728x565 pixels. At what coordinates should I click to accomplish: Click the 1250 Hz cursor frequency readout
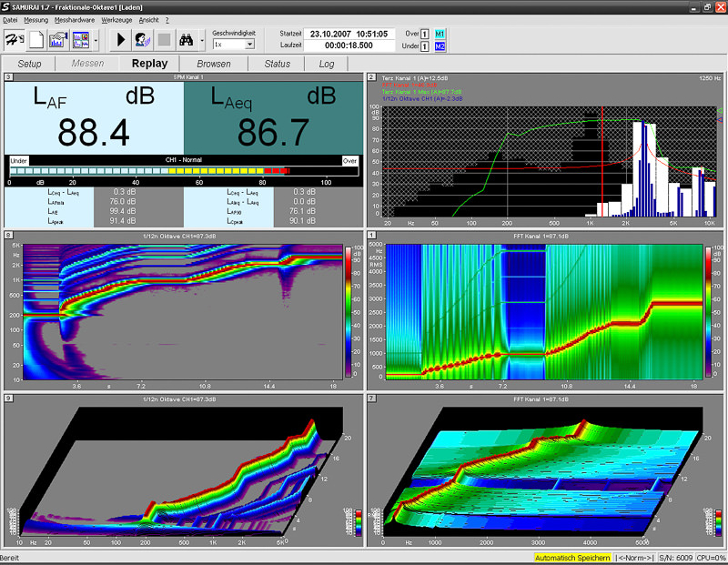[x=710, y=78]
